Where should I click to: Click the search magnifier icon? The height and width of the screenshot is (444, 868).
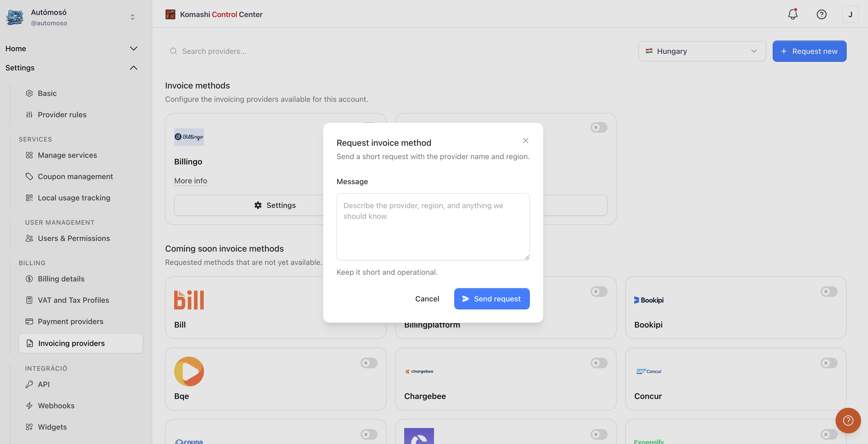pos(174,51)
